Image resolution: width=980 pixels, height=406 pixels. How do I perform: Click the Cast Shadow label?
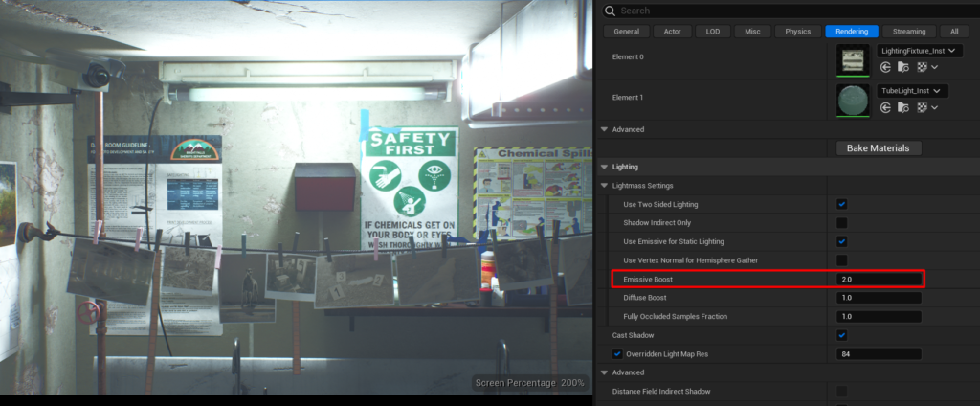click(x=633, y=335)
